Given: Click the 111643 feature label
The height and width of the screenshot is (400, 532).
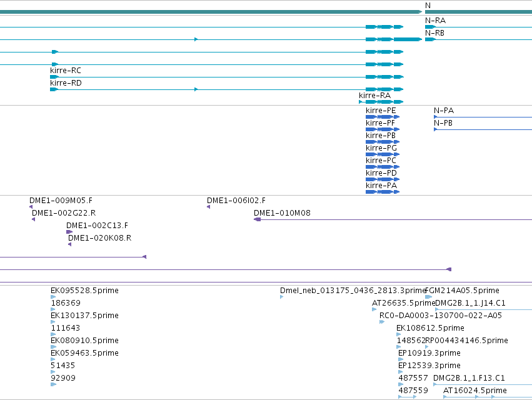Looking at the screenshot, I should [x=66, y=327].
